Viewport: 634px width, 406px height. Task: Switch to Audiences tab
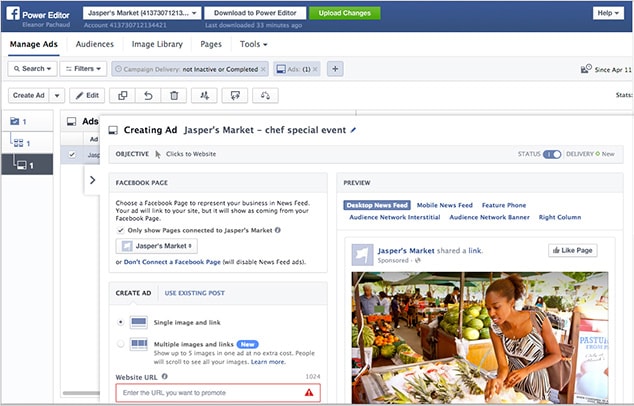click(95, 44)
